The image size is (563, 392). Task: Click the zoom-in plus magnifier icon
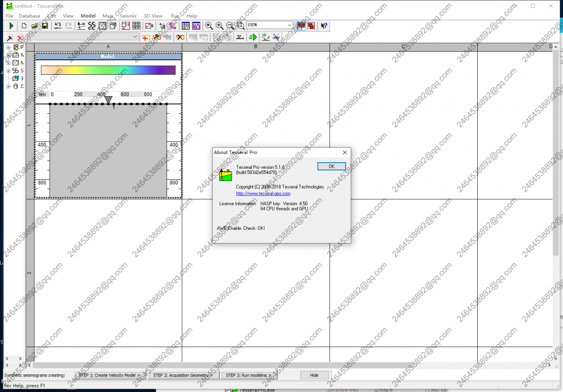pos(219,26)
